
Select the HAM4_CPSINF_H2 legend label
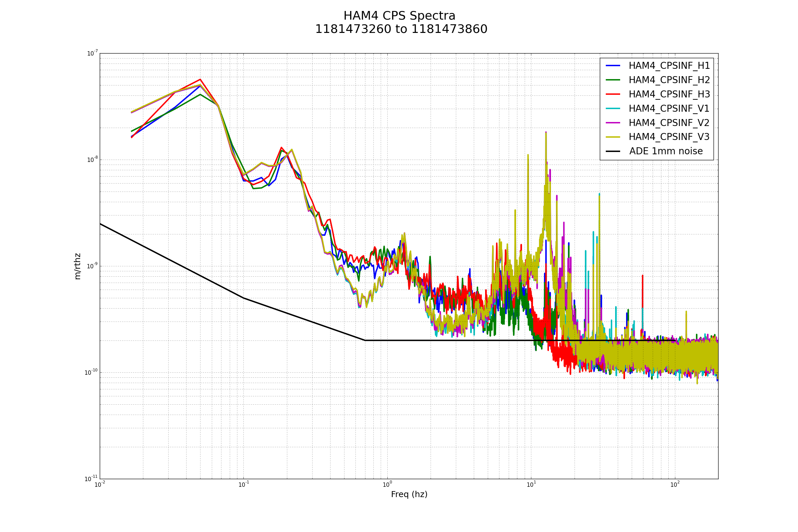pyautogui.click(x=669, y=80)
